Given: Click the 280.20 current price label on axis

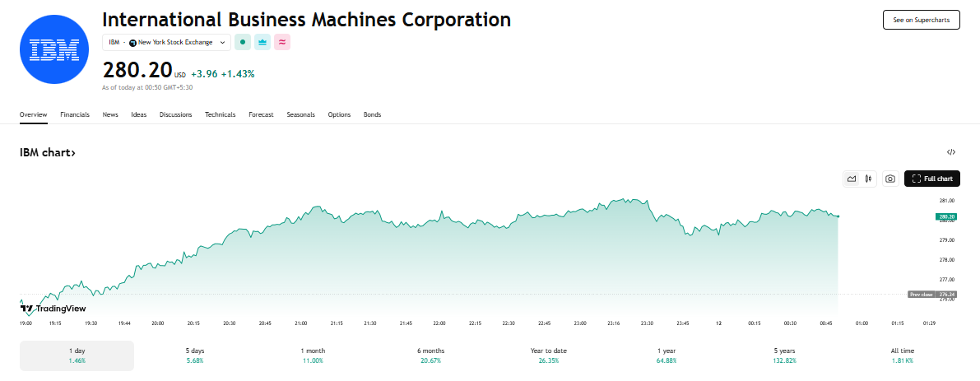Looking at the screenshot, I should pos(946,216).
